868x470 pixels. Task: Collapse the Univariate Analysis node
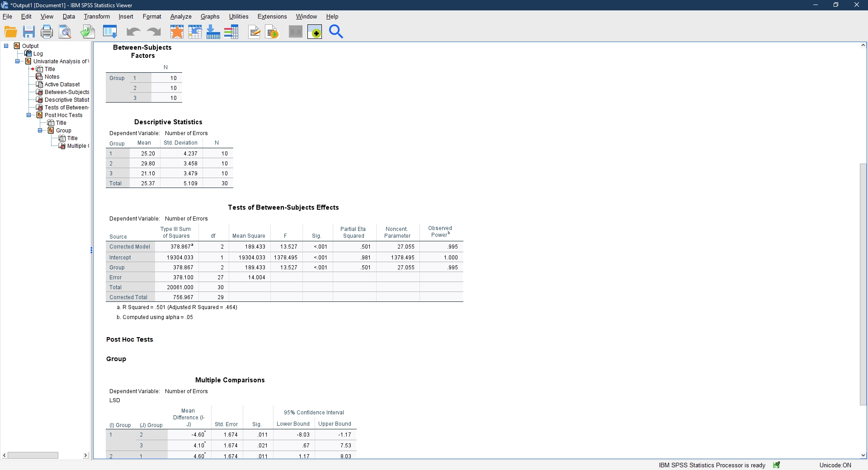(x=18, y=61)
